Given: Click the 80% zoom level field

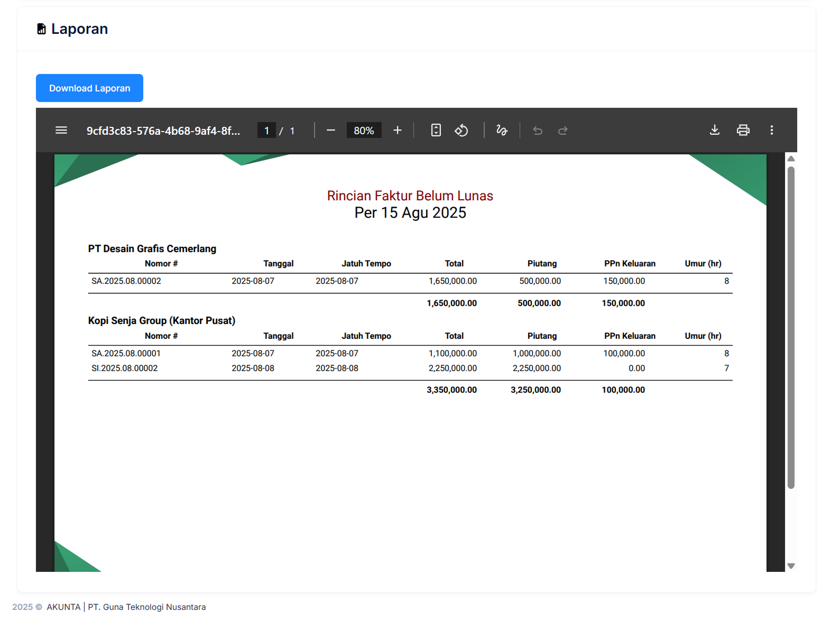Looking at the screenshot, I should tap(364, 131).
